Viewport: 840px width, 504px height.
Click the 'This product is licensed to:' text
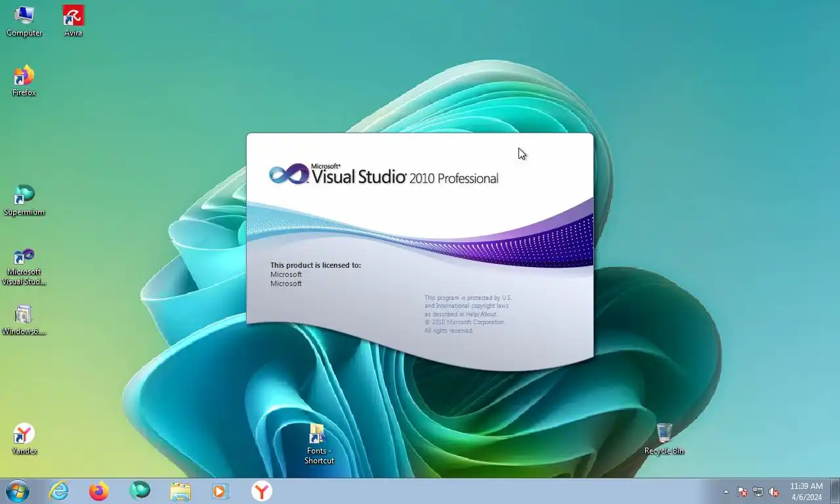coord(316,265)
